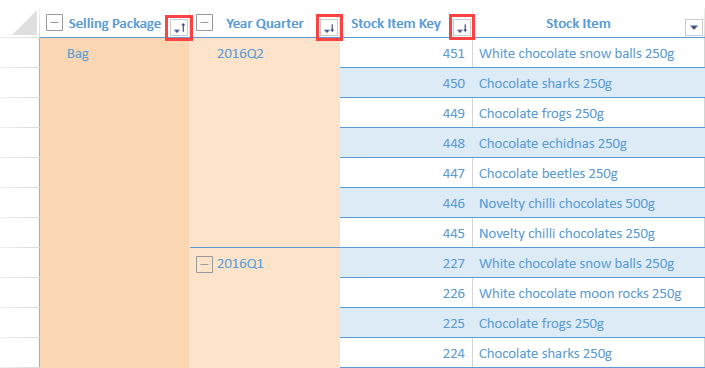Open the Selling Package sort-ascending filter button

179,28
